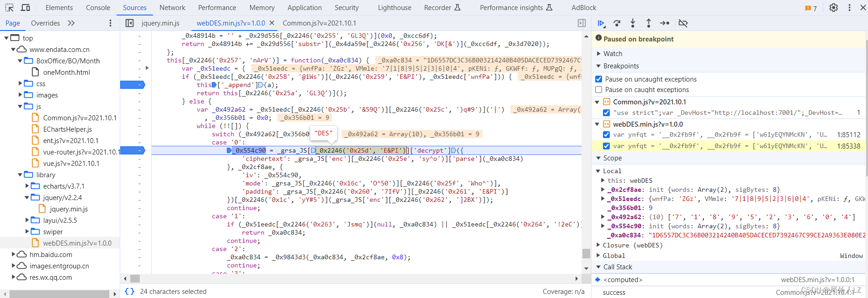Collapse the Local scope group

coord(598,171)
